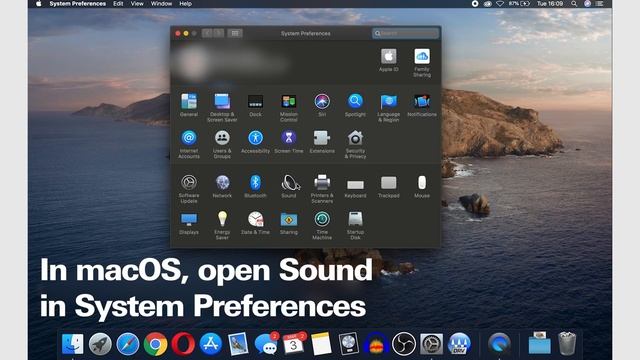Viewport: 640px width, 360px height.
Task: Open Language & Region preferences
Action: tap(389, 108)
